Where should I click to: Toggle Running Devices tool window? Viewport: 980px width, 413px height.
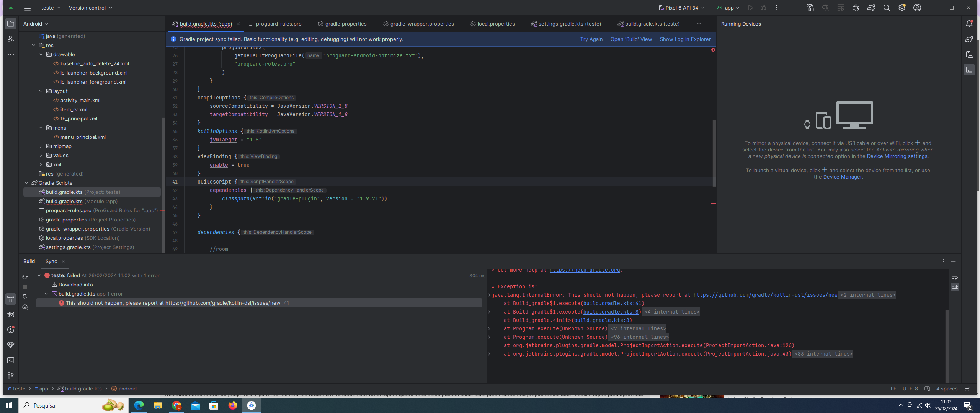pos(969,70)
